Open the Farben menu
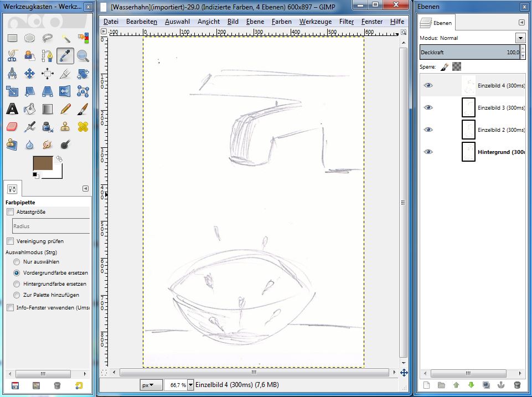This screenshot has width=532, height=397. [282, 22]
